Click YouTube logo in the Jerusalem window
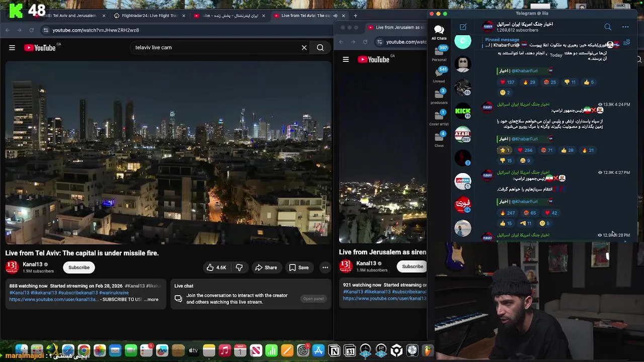The image size is (644, 362). click(x=373, y=59)
